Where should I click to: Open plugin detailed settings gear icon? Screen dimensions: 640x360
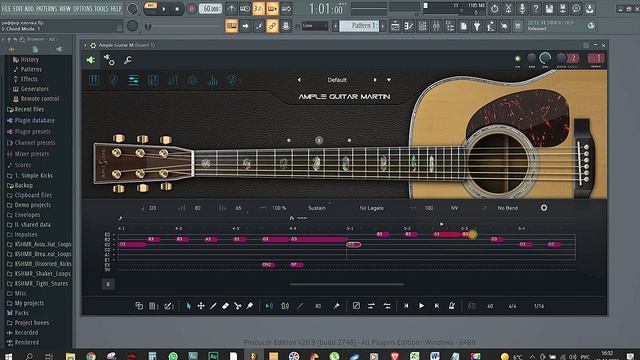109,60
